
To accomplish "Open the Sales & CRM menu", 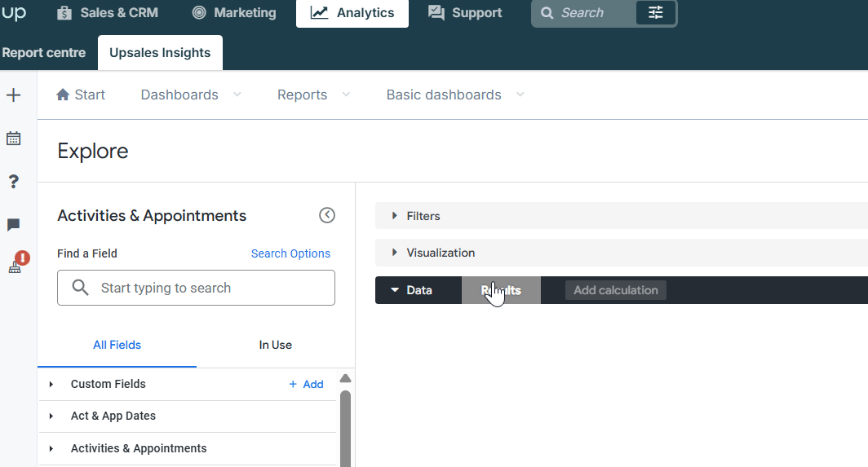I will [108, 13].
